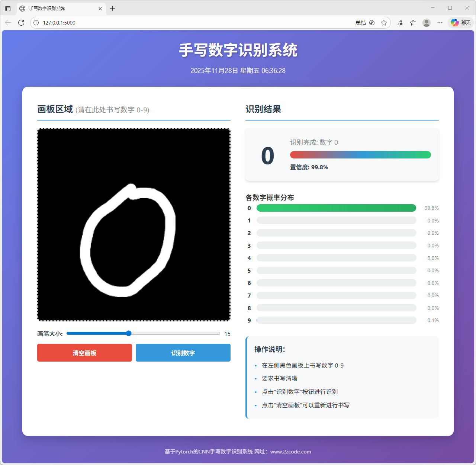The height and width of the screenshot is (465, 476).
Task: Open the favorites list icon
Action: tap(413, 23)
